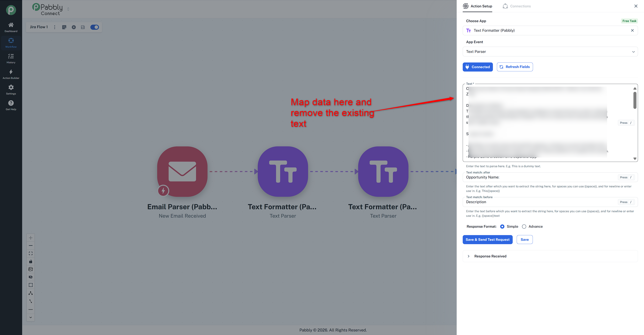Screen dimensions: 644x335
Task: Expand the Response Received section
Action: [x=550, y=256]
